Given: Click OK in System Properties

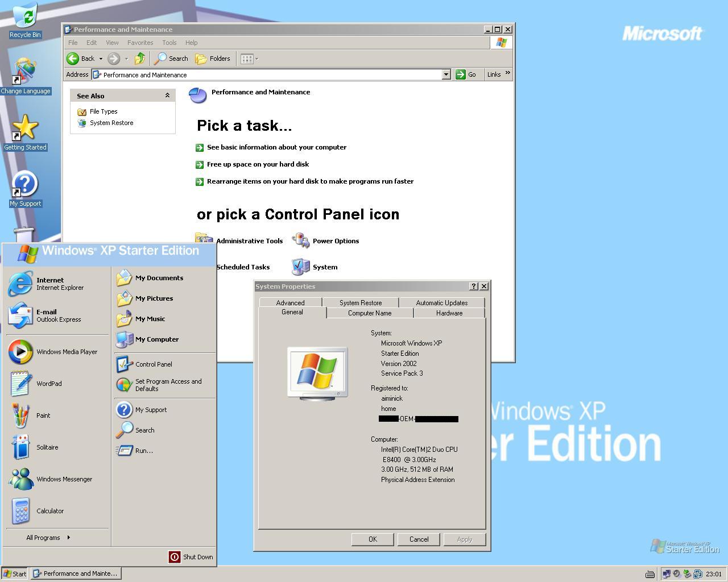Looking at the screenshot, I should [373, 539].
